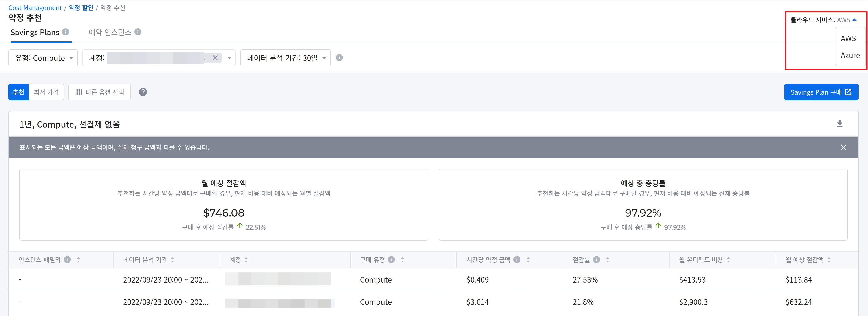This screenshot has height=316, width=868.
Task: Open the 약정 할인 breadcrumb link
Action: pos(81,7)
